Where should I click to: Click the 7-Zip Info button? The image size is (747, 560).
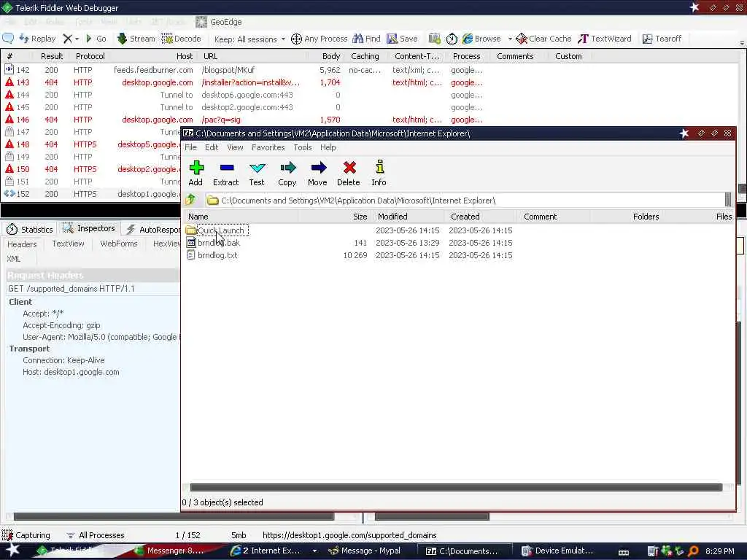point(379,174)
